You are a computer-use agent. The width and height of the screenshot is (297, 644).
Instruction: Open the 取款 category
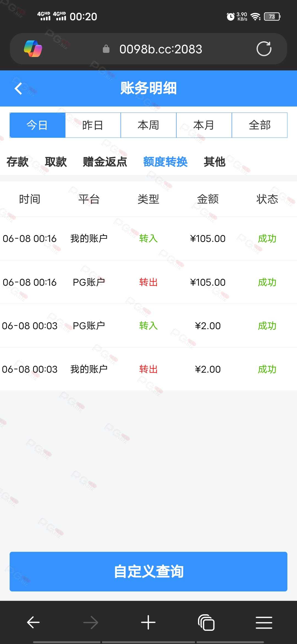pos(56,162)
